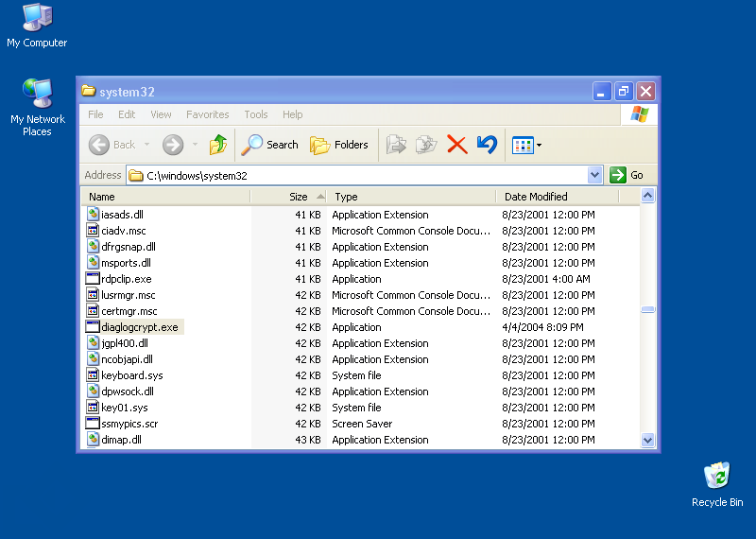Open the Favorites menu

coord(207,114)
